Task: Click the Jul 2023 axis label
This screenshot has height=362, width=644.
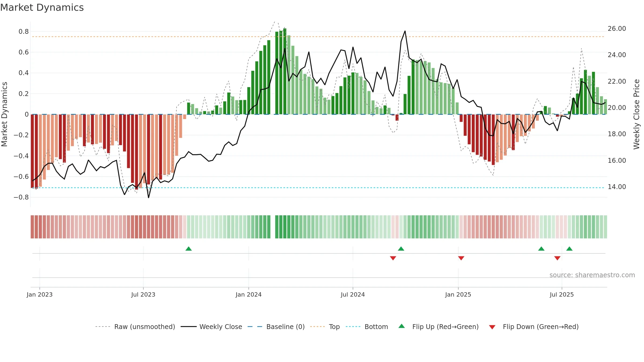Action: pyautogui.click(x=143, y=295)
